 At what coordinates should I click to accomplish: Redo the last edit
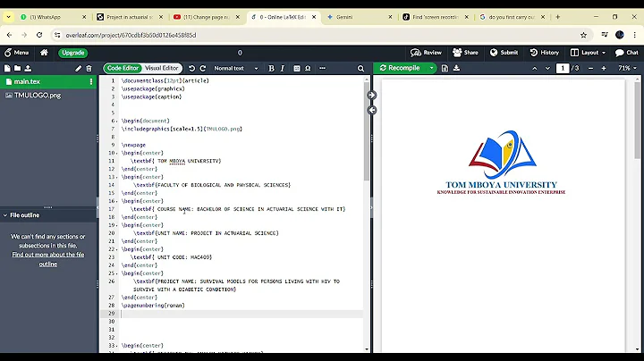(203, 69)
